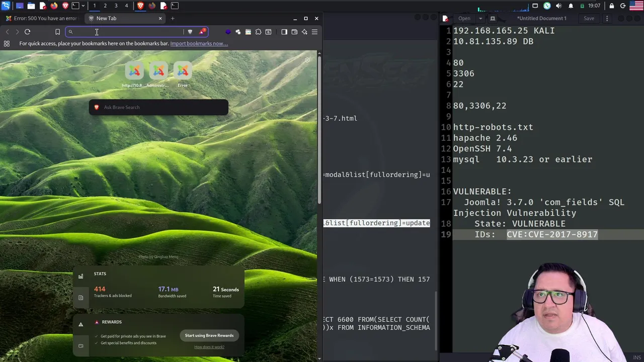Open the notifications bell icon
644x362 pixels.
(571, 6)
